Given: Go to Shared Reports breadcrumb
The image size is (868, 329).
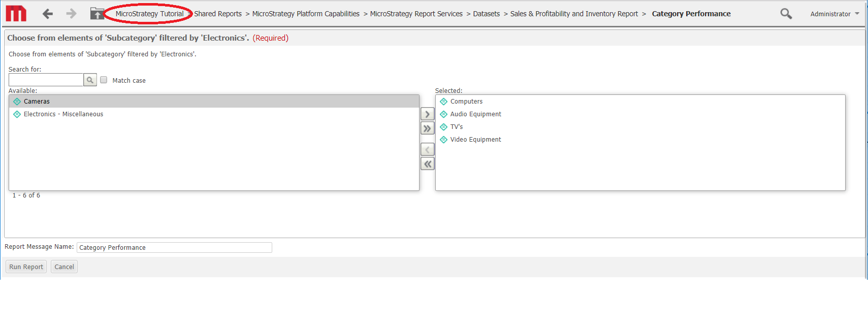Looking at the screenshot, I should [x=218, y=14].
